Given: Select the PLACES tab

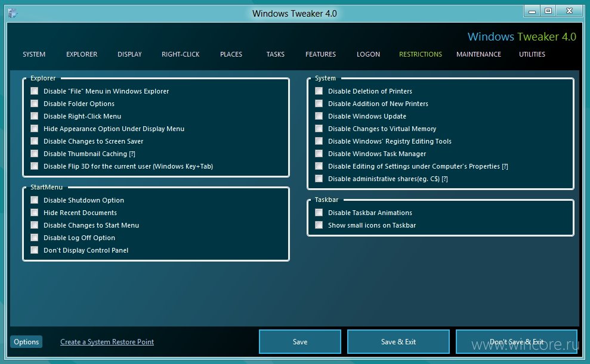Looking at the screenshot, I should click(231, 54).
